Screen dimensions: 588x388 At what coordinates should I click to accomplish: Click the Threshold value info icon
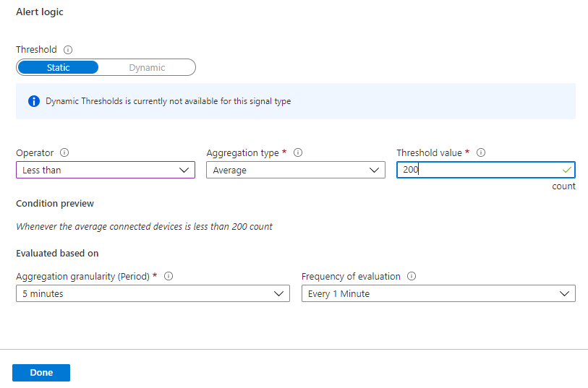(x=481, y=153)
